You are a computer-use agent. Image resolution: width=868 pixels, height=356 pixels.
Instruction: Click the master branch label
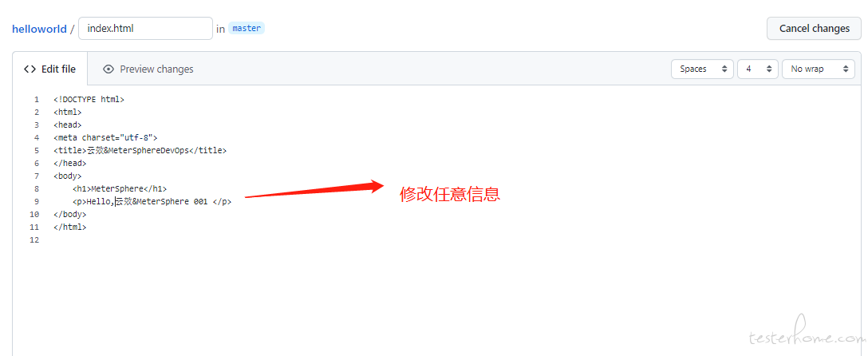point(247,28)
